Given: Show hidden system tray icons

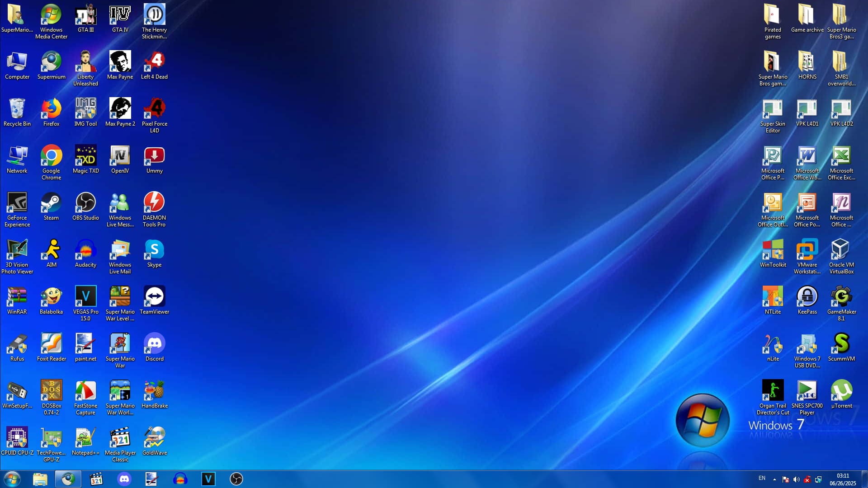Looking at the screenshot, I should point(774,479).
